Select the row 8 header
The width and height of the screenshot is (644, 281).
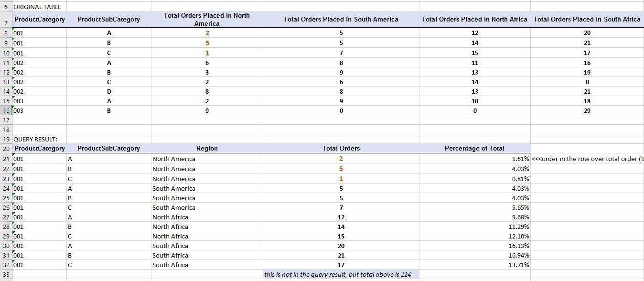[6, 33]
